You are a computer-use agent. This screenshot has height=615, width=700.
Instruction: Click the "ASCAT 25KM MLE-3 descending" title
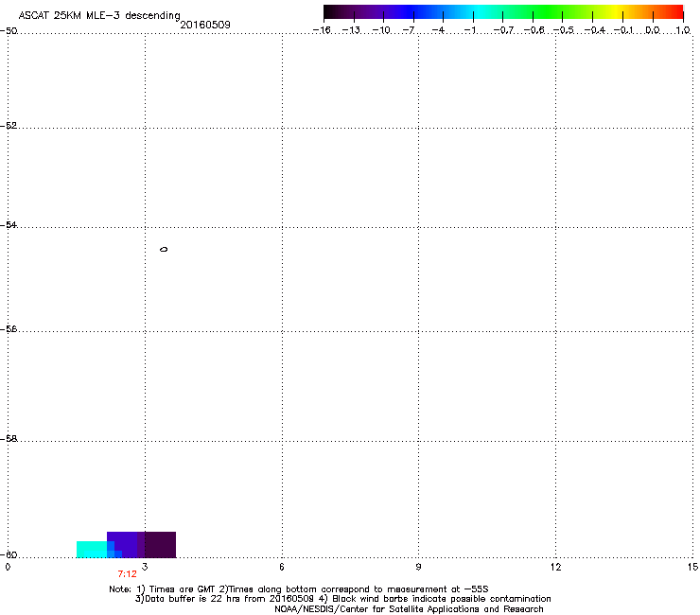(x=99, y=15)
